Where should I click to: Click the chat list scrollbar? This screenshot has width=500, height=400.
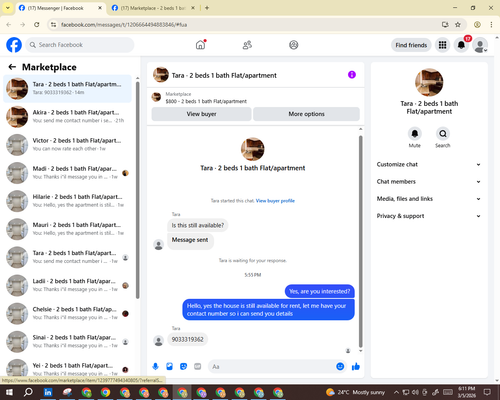(138, 190)
